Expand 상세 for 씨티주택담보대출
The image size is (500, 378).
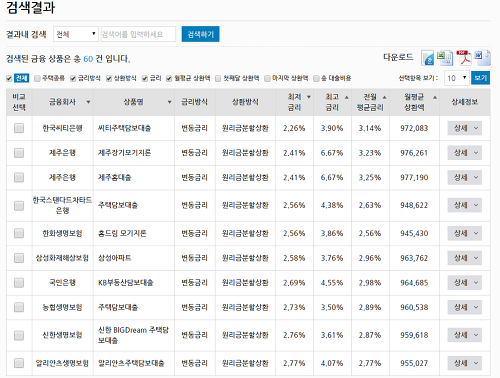465,128
